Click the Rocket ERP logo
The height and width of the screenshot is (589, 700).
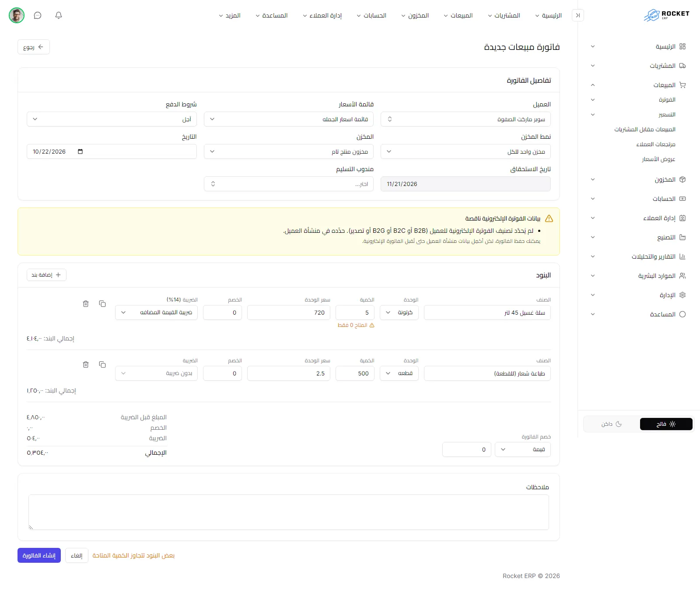[x=666, y=15]
